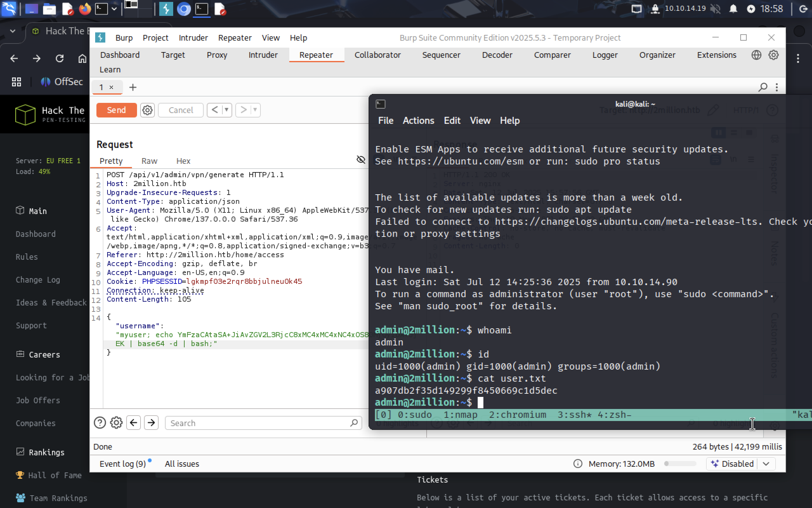Close Repeater tab 1
Image resolution: width=812 pixels, height=508 pixels.
pyautogui.click(x=111, y=87)
